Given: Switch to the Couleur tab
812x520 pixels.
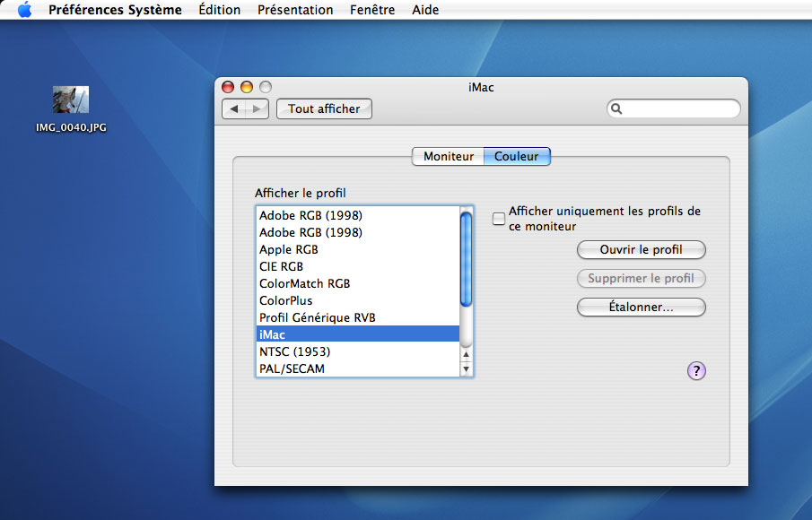Looking at the screenshot, I should 517,156.
